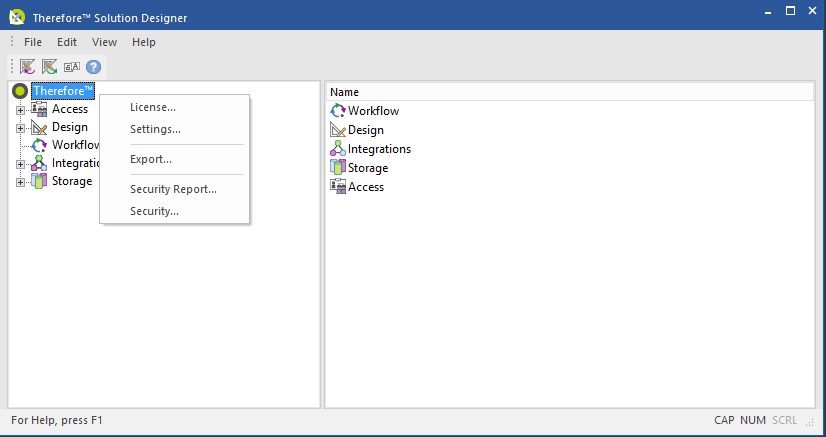
Task: Click the Storage cylinders icon in tree
Action: point(39,181)
